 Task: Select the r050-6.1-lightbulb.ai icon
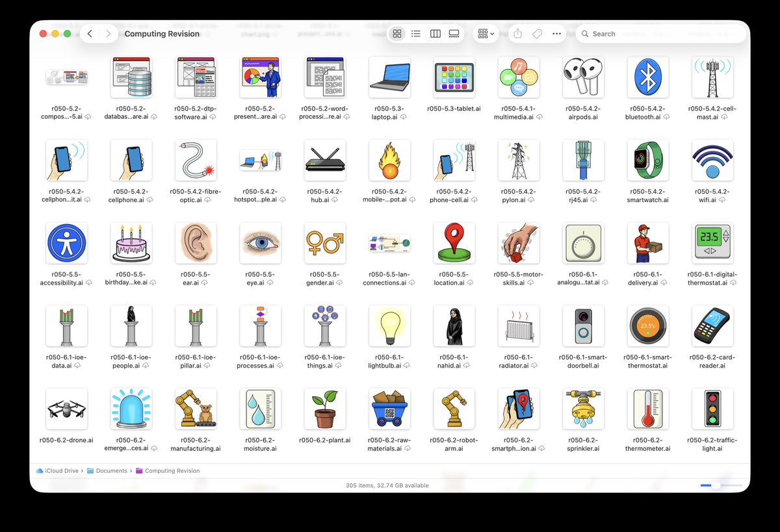(x=390, y=327)
